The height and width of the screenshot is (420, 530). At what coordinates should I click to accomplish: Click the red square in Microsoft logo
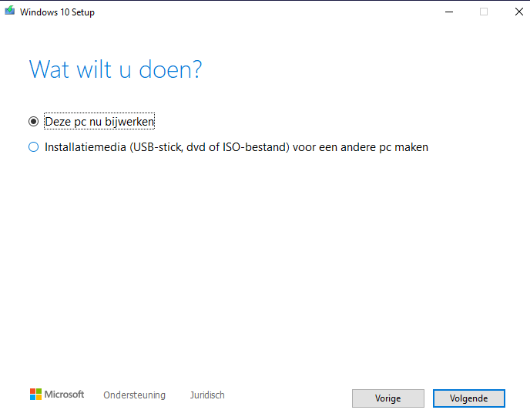coord(33,391)
